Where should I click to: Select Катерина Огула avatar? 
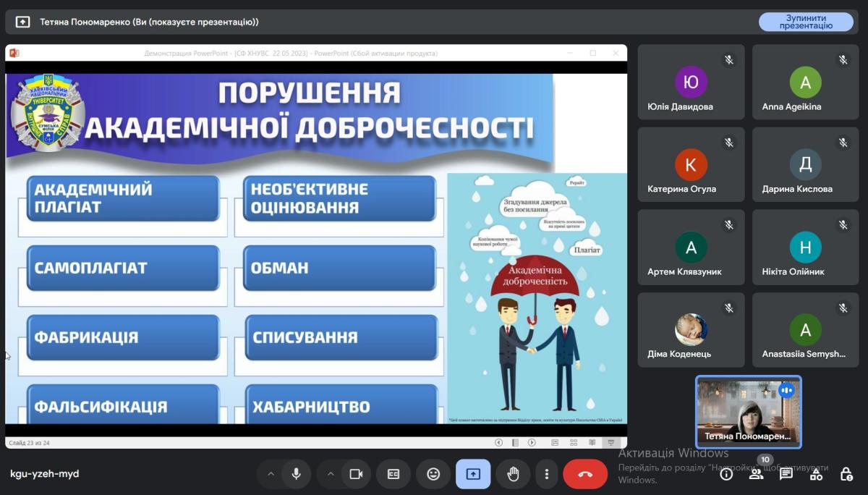pyautogui.click(x=691, y=164)
